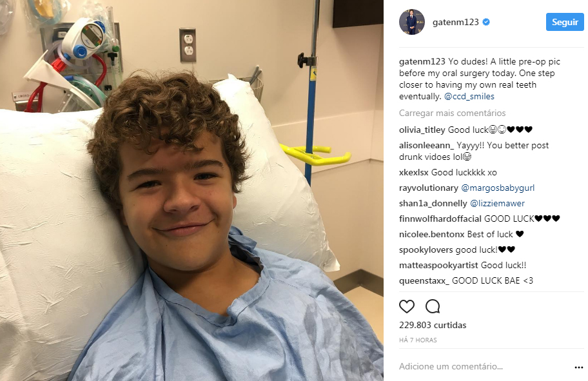The width and height of the screenshot is (588, 381).
Task: Like the post with the heart icon
Action: [x=406, y=306]
